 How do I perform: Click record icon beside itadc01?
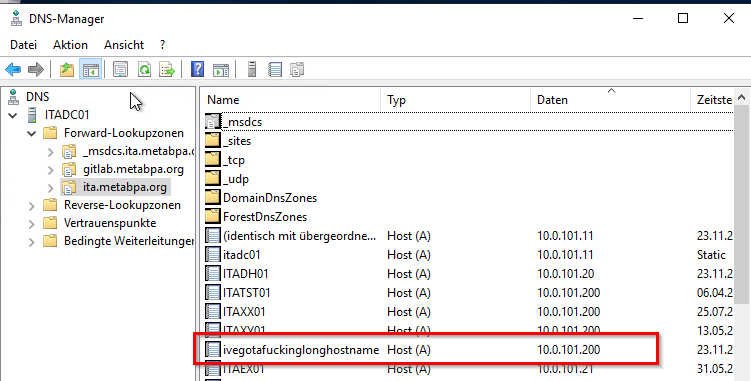click(213, 254)
